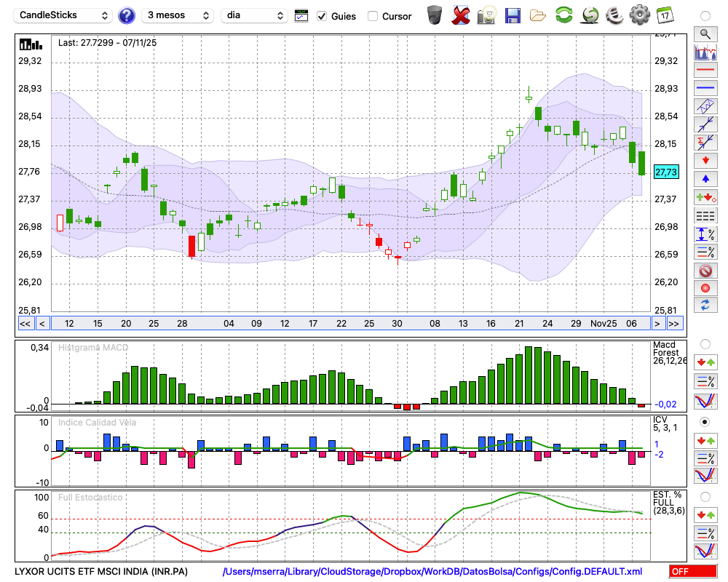This screenshot has height=582, width=728.
Task: Click the trash can icon in toolbar
Action: (435, 15)
